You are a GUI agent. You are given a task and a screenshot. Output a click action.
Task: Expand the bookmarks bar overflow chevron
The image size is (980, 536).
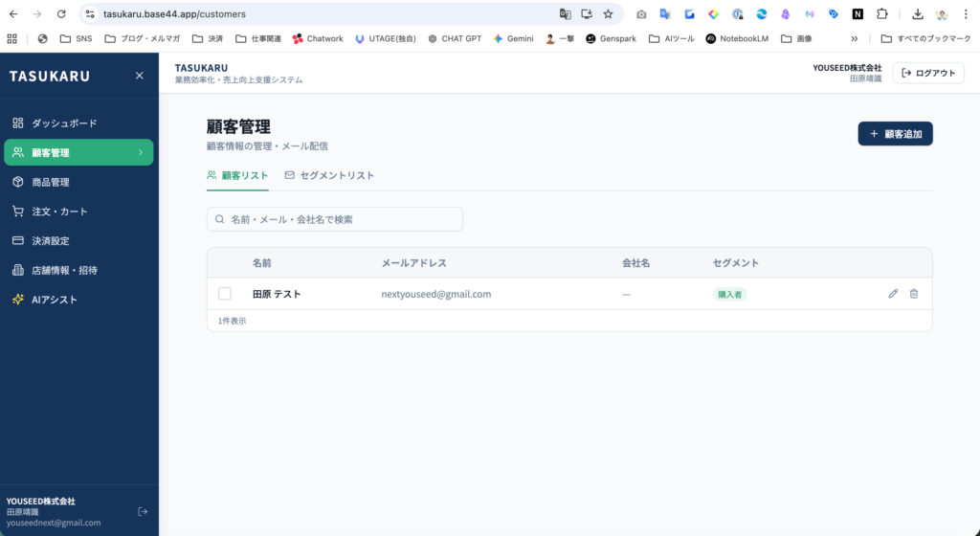tap(855, 39)
